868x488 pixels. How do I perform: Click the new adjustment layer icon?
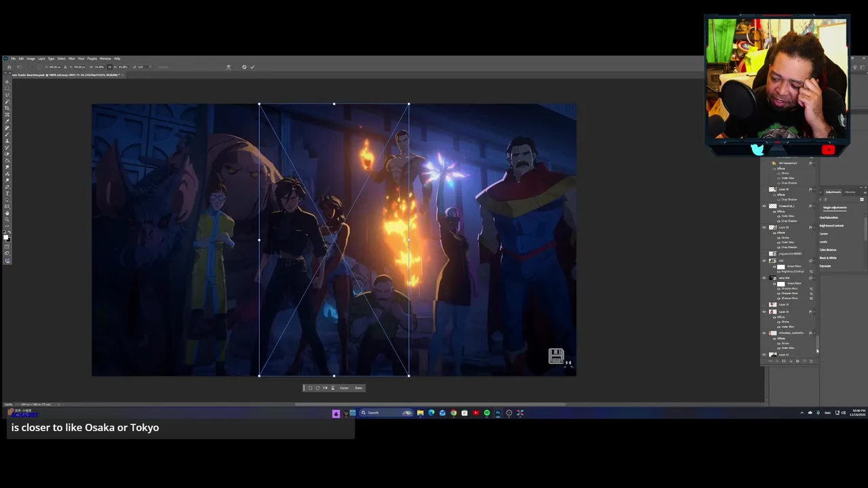791,361
